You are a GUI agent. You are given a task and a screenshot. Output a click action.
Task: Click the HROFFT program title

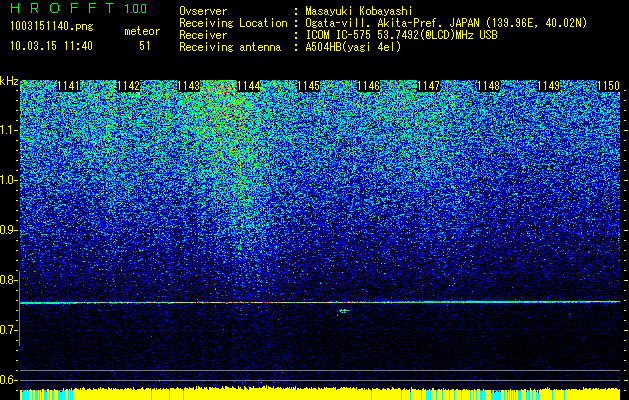pos(62,8)
